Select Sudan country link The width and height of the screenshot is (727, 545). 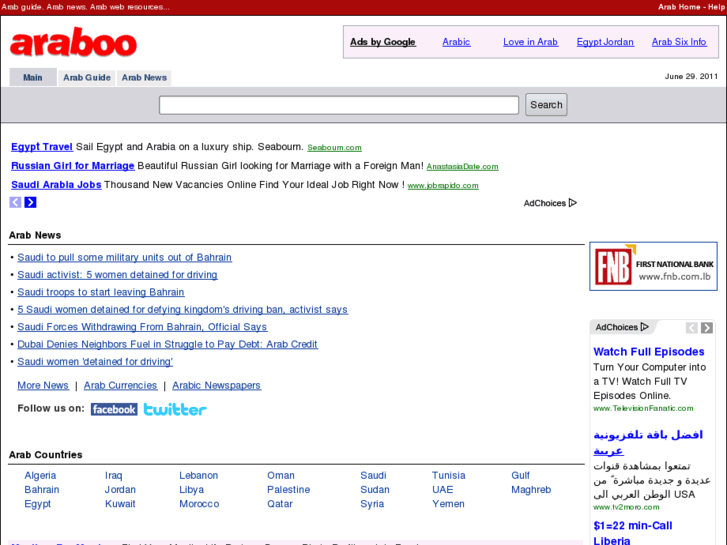(375, 490)
